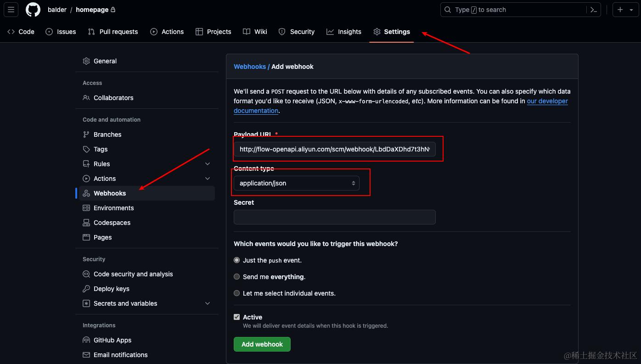Open the Wiki tab
The width and height of the screenshot is (641, 364).
(x=255, y=32)
